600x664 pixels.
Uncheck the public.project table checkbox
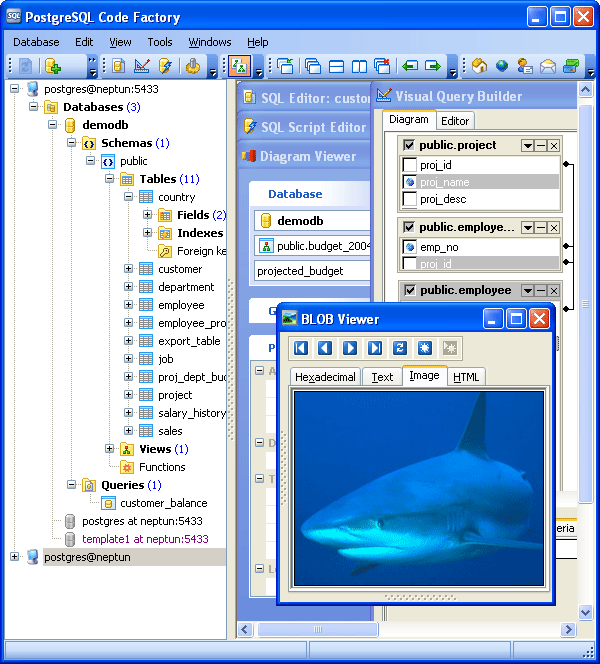(x=408, y=145)
